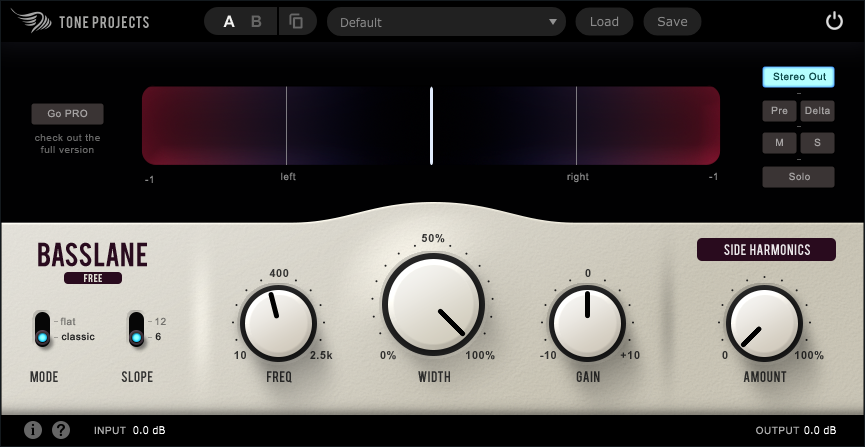
Task: Click the Load preset button
Action: [x=604, y=21]
